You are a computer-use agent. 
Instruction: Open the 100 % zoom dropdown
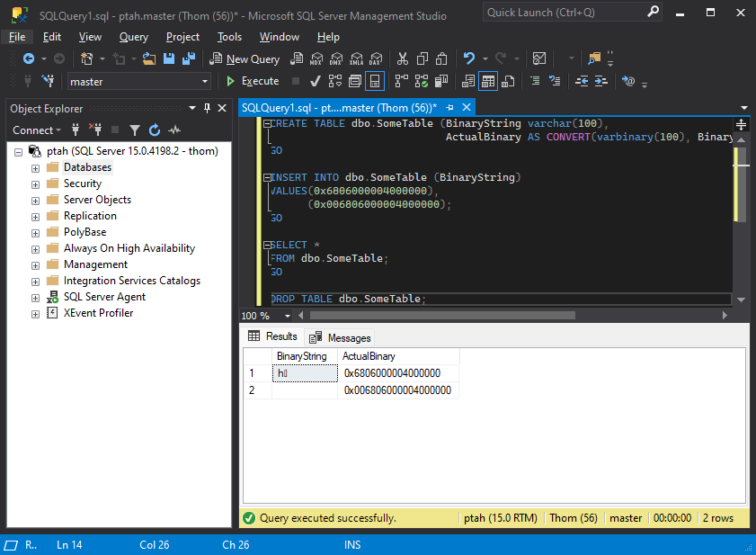coord(288,316)
